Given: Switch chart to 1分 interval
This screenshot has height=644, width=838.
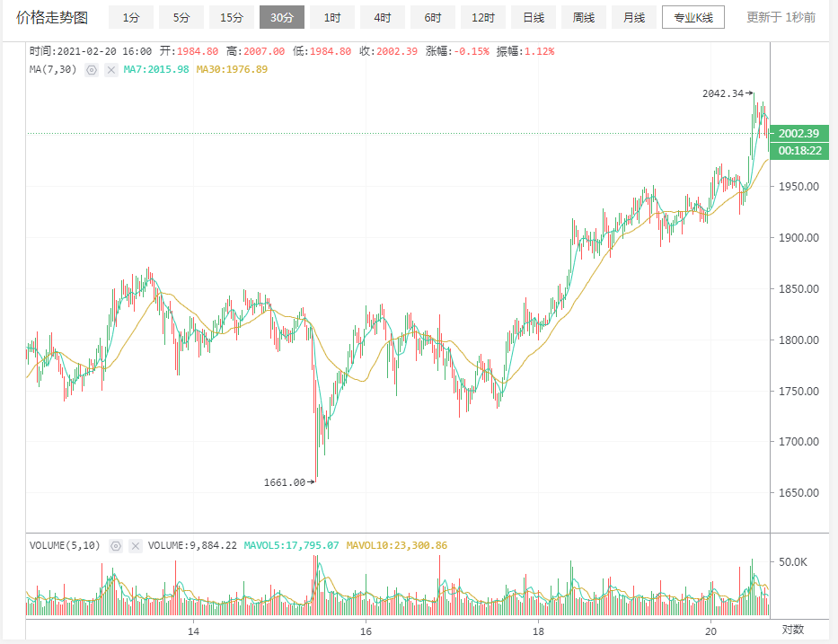Looking at the screenshot, I should (x=131, y=17).
